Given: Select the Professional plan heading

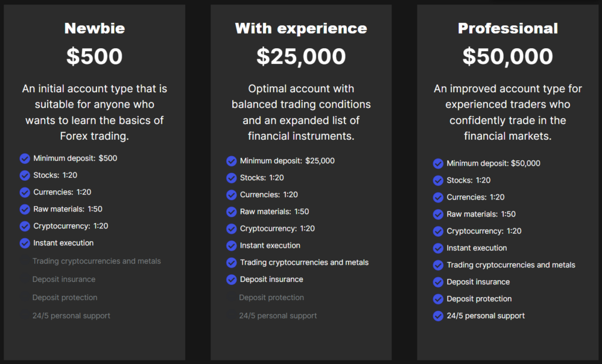Looking at the screenshot, I should 508,28.
